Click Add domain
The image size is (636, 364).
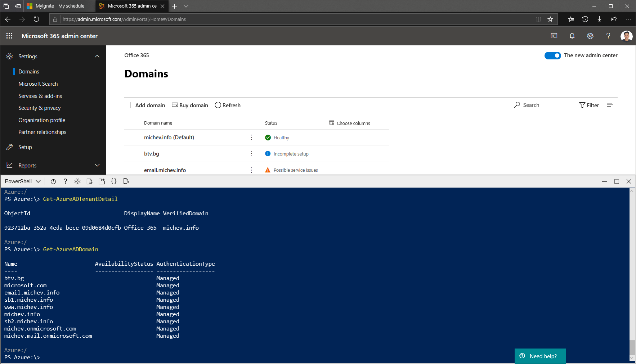tap(146, 105)
